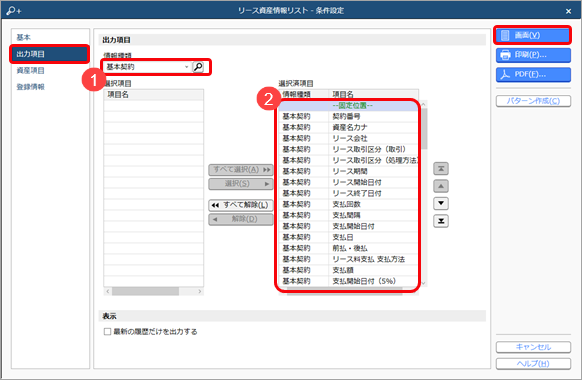Move selected item up one position

coord(441,186)
